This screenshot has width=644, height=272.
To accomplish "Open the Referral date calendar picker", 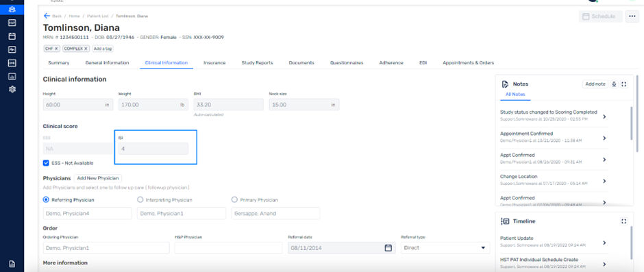I will (x=388, y=248).
